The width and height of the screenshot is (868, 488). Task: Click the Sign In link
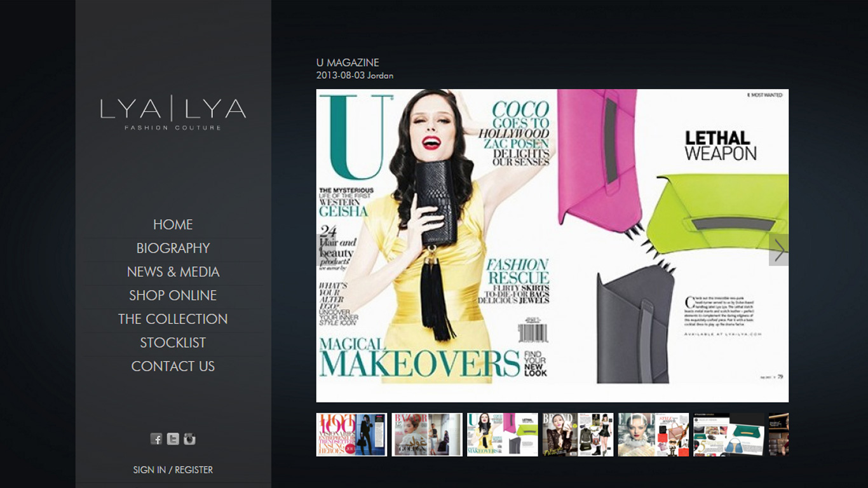point(149,470)
